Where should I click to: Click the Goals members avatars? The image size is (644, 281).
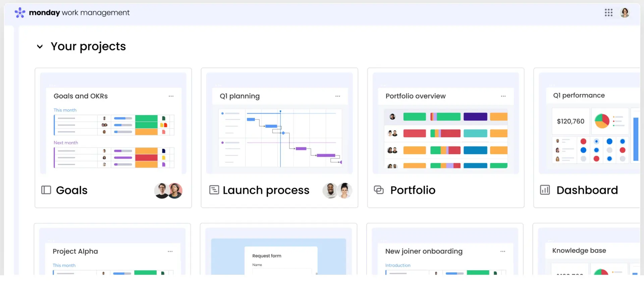(x=168, y=191)
